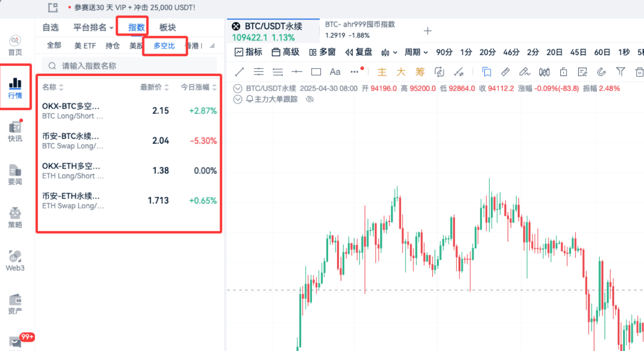Switch to the 板块 tab
Screen dimensions: 644x351
167,28
